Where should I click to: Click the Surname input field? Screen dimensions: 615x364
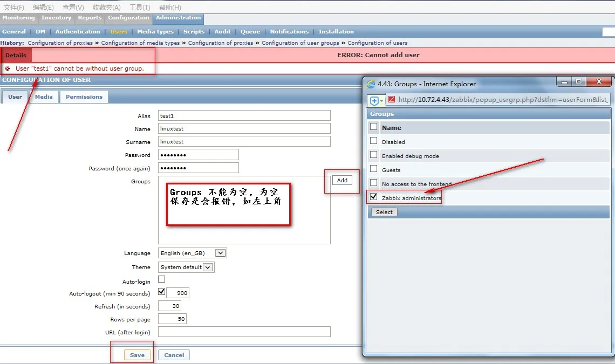(244, 142)
